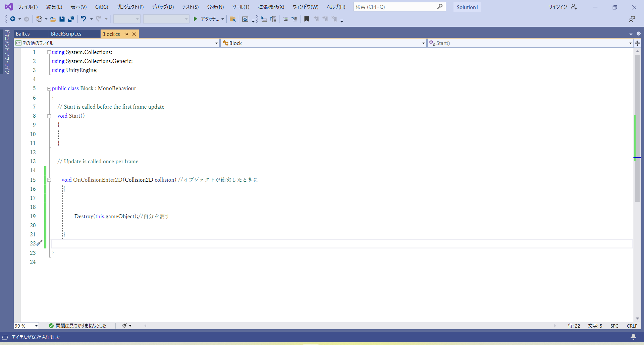Pin the Block.cs tab

click(x=126, y=34)
